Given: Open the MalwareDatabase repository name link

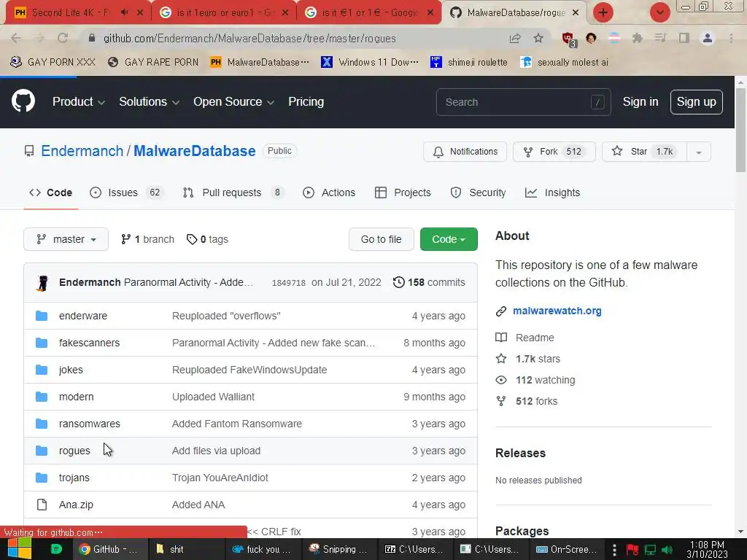Looking at the screenshot, I should pos(194,151).
